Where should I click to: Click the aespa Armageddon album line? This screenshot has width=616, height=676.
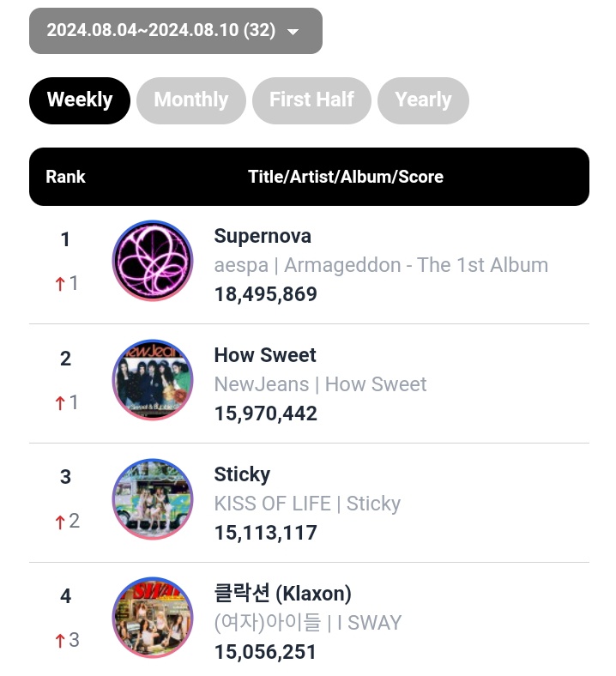tap(381, 265)
